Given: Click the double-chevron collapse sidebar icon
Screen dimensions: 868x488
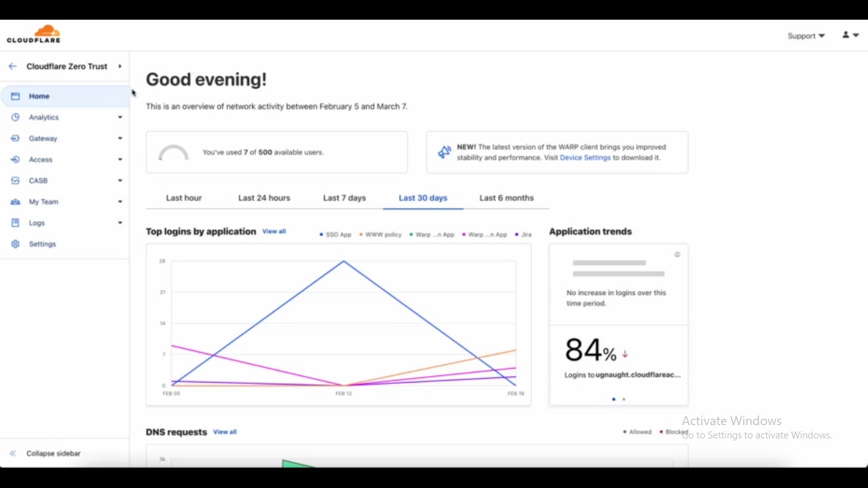Looking at the screenshot, I should pos(13,454).
